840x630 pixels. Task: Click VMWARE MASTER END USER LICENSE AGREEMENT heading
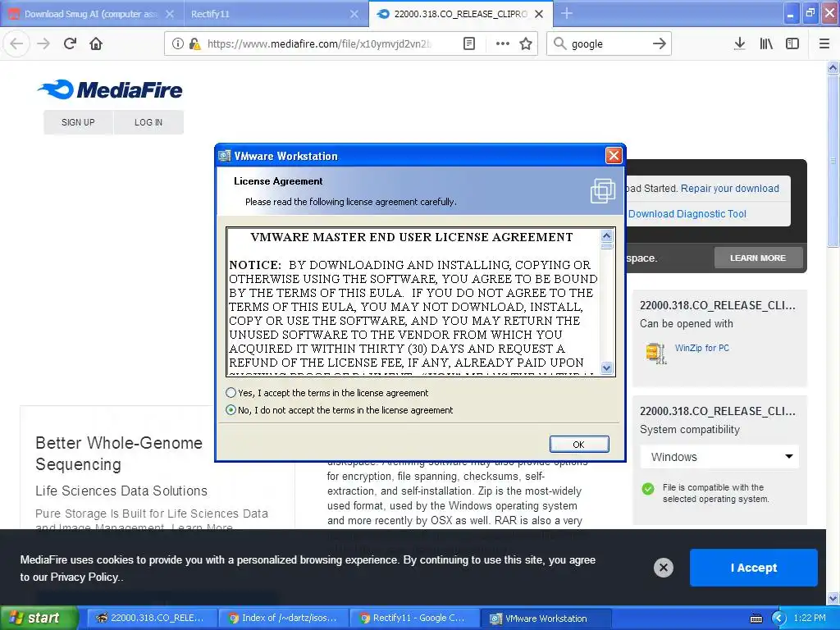click(x=412, y=237)
